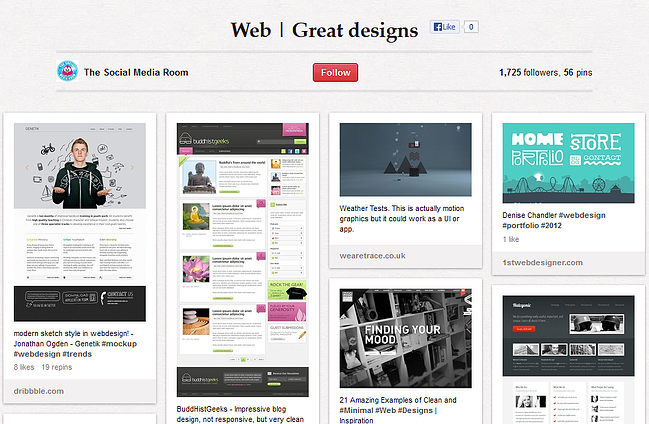The image size is (649, 424).
Task: Click the Web | Great designs board title
Action: [x=324, y=29]
